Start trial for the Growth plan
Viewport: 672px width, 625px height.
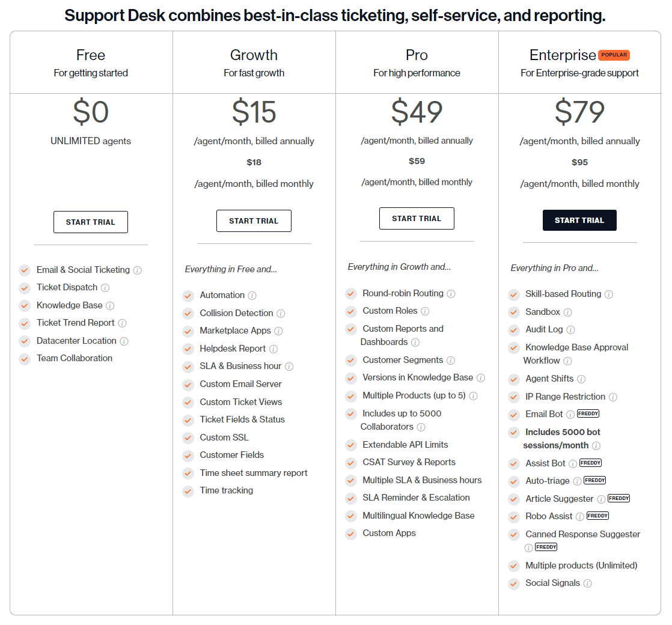(x=254, y=221)
